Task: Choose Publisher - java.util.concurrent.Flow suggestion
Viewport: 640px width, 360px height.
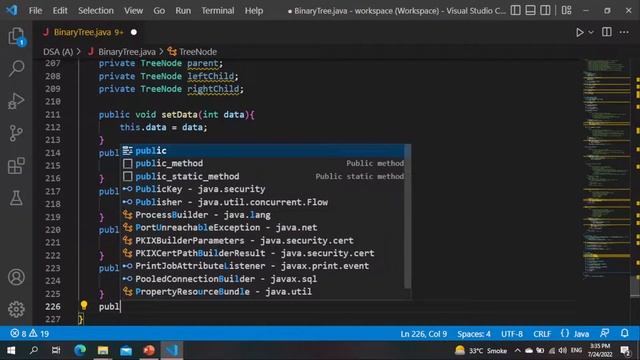Action: [263, 202]
